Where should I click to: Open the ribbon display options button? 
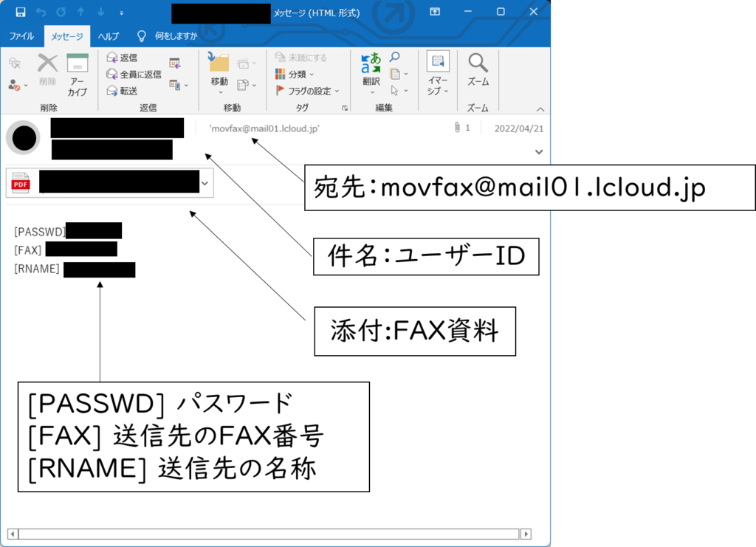[x=435, y=12]
